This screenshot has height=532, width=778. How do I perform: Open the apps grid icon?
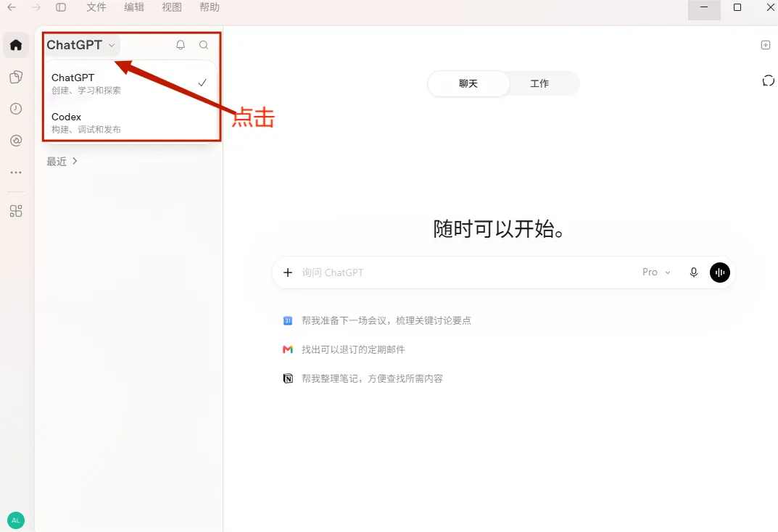tap(16, 211)
